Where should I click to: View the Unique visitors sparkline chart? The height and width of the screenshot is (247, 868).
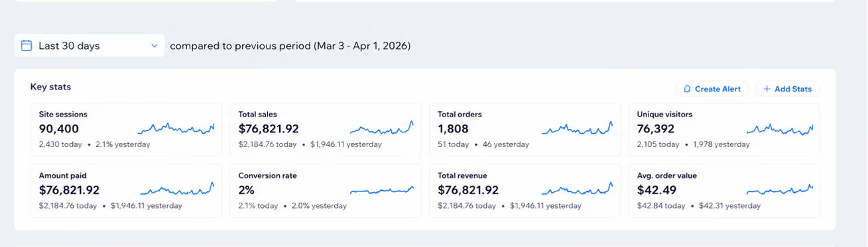coord(780,128)
